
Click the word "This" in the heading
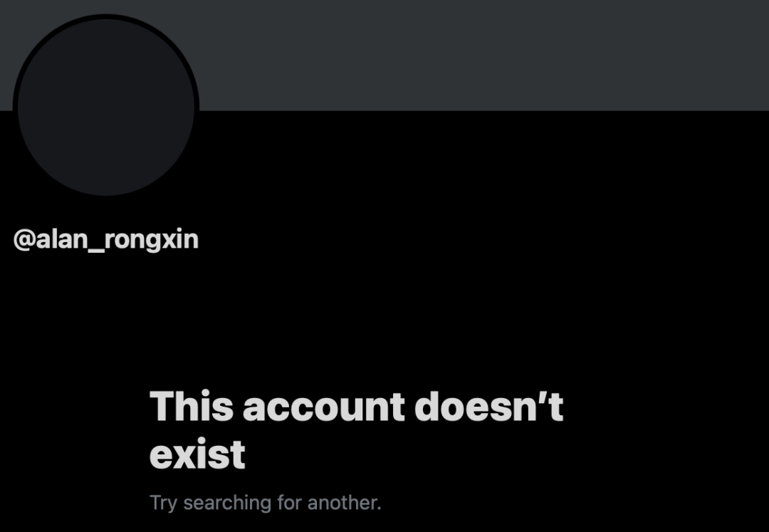[192, 407]
